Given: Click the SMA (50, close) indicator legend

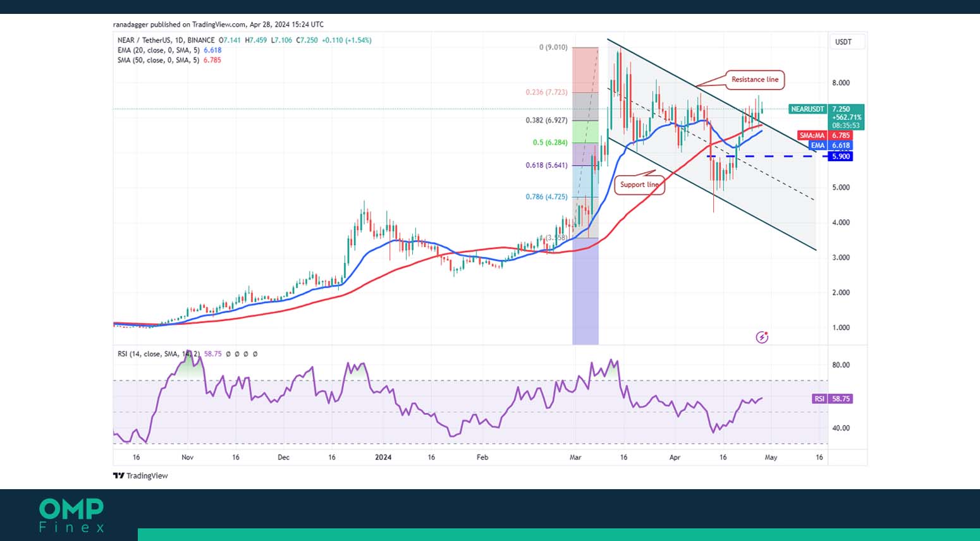Looking at the screenshot, I should click(x=159, y=61).
